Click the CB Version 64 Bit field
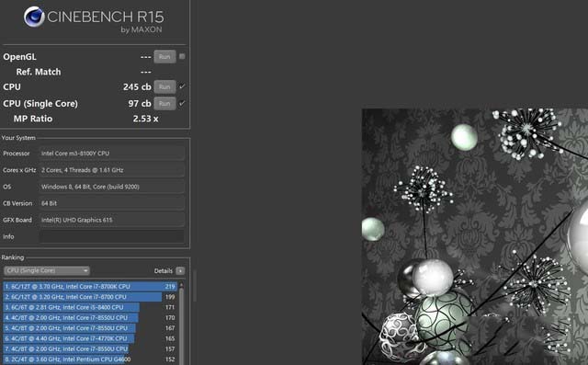The height and width of the screenshot is (365, 588). click(112, 203)
